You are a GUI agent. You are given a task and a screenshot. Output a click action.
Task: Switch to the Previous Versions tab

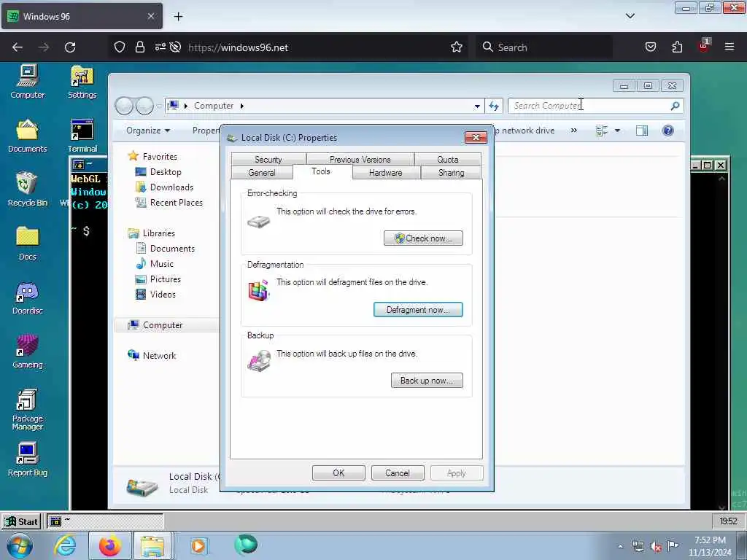360,160
